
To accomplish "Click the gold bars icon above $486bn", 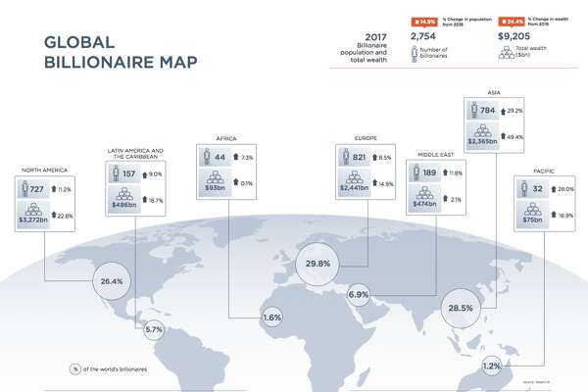I will tap(124, 194).
